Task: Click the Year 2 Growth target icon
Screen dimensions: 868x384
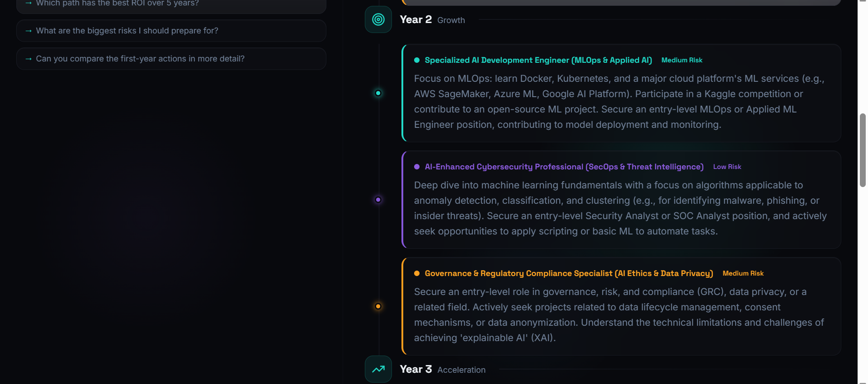Action: click(x=378, y=19)
